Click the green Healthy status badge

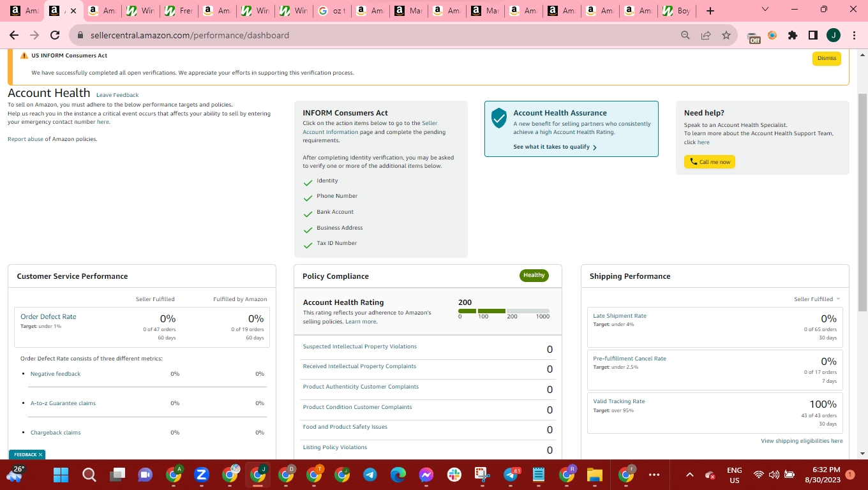coord(534,276)
